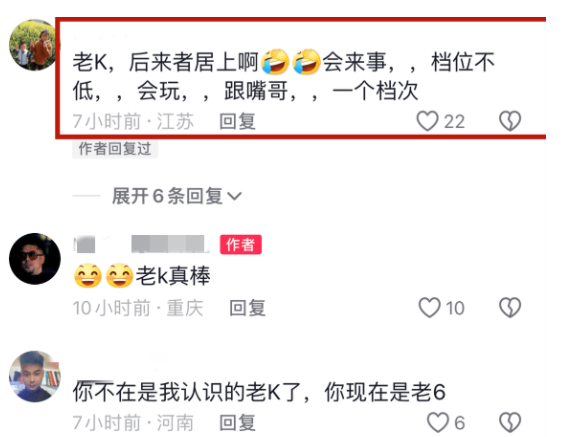View the Henan commenter's avatar profile

point(35,376)
